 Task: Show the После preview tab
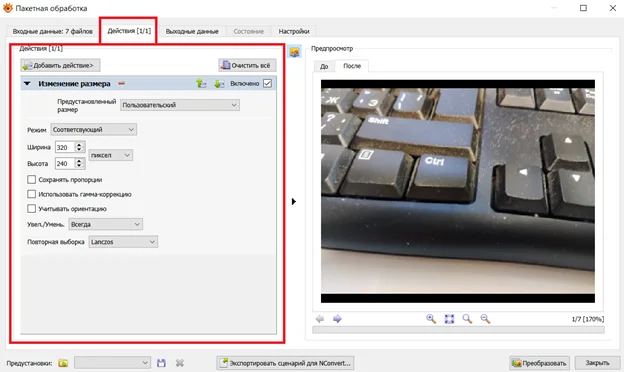click(352, 66)
